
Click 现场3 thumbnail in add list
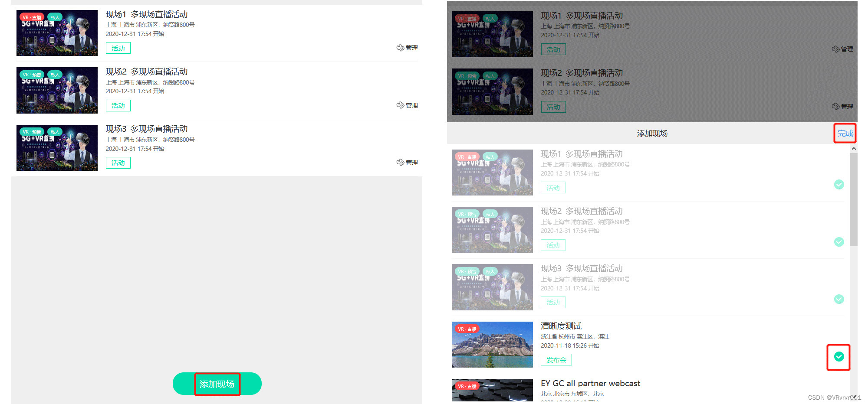click(492, 287)
